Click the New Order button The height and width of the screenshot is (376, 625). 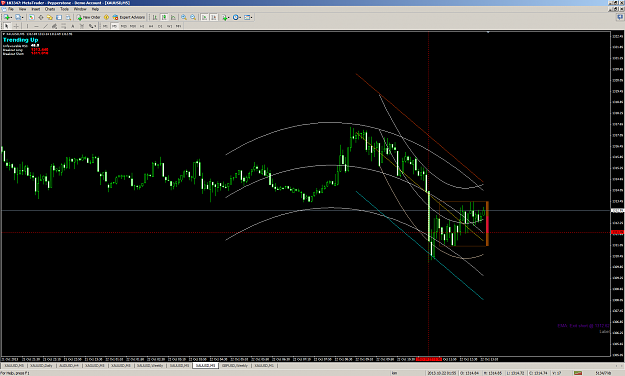88,17
